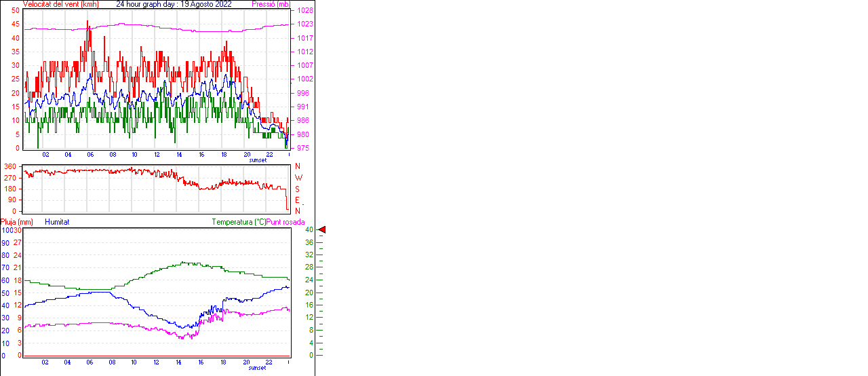This screenshot has height=376, width=868.
Task: Click the 1028 value on the pressure axis
Action: click(x=304, y=11)
